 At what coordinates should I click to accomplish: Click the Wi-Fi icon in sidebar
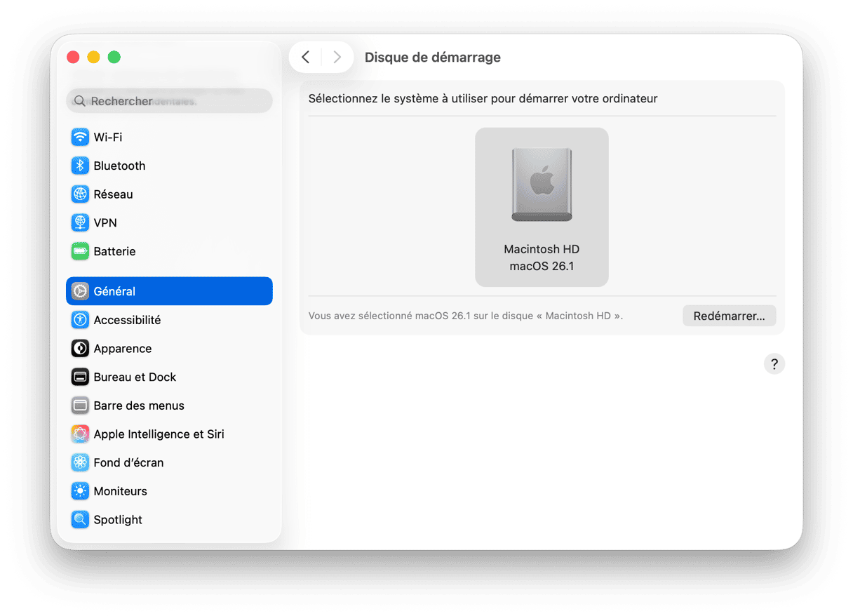(80, 137)
